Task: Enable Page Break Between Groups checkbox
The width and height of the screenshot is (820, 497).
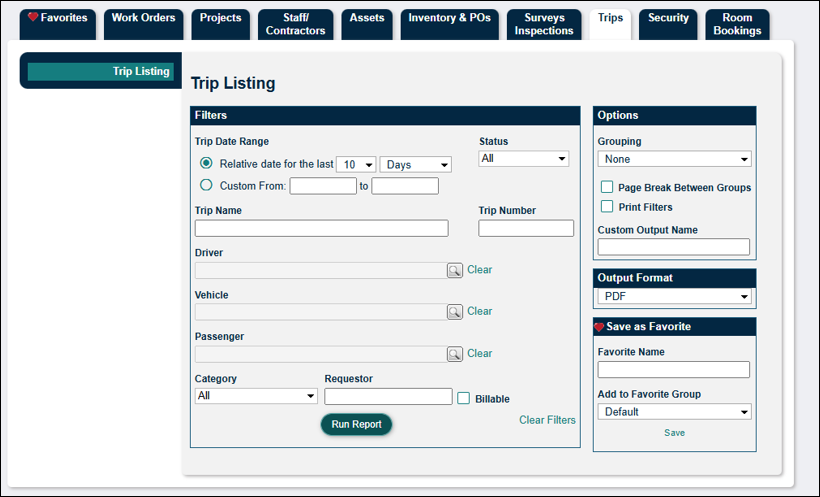Action: pyautogui.click(x=607, y=187)
